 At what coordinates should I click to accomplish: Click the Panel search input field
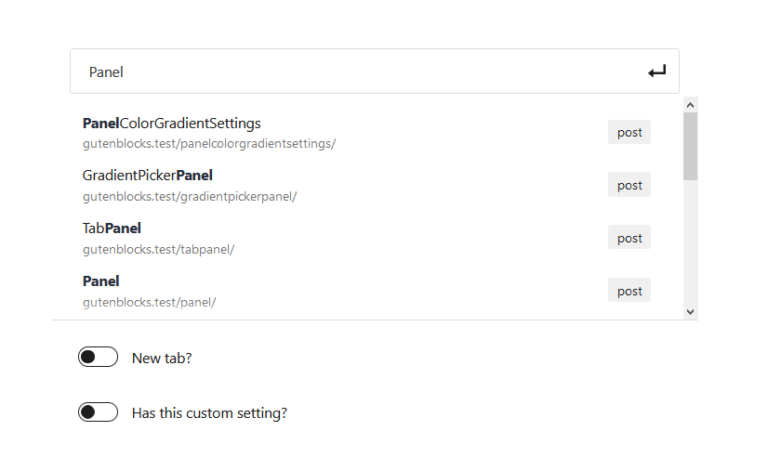pyautogui.click(x=375, y=71)
